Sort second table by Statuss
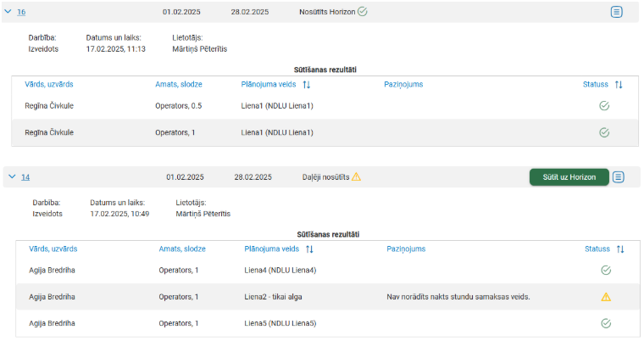Viewport: 644px width, 341px height. (x=620, y=249)
